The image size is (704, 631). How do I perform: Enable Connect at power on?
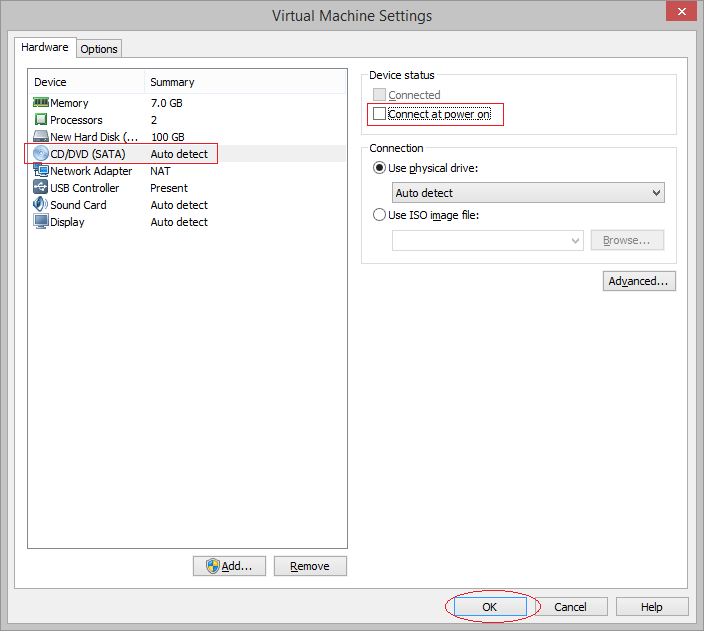coord(379,114)
